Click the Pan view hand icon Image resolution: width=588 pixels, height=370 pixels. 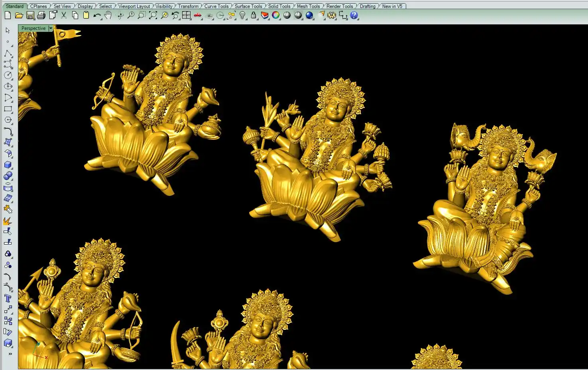[108, 16]
